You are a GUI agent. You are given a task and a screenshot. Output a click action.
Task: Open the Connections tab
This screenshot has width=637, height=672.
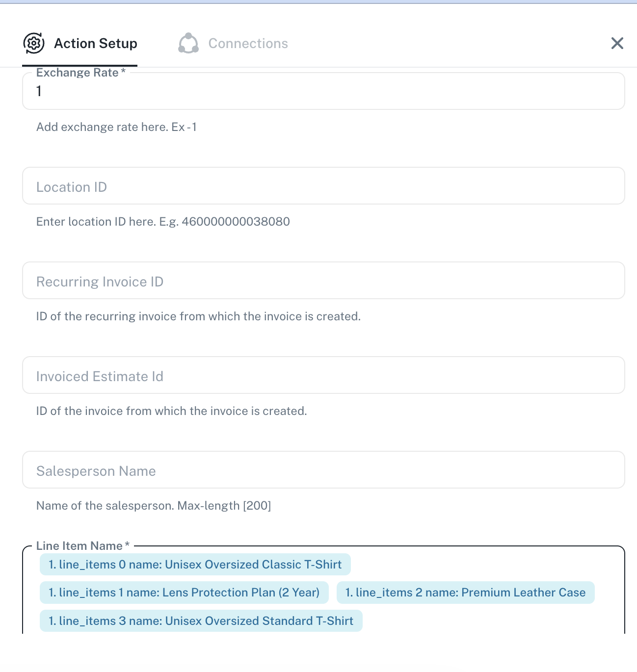(x=248, y=43)
